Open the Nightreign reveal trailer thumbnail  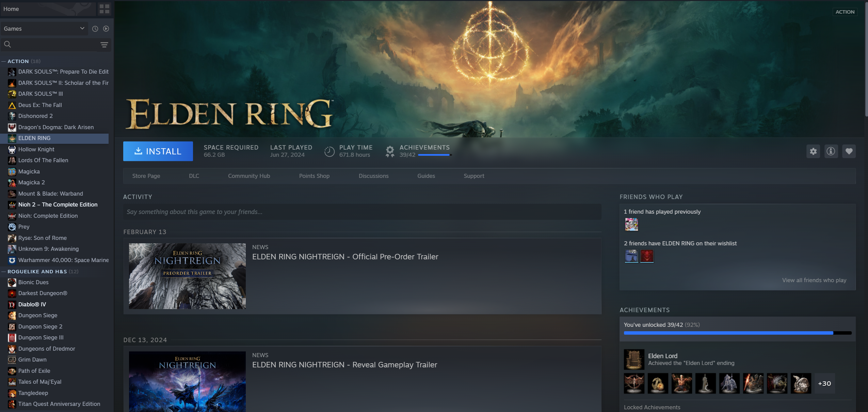click(x=187, y=382)
